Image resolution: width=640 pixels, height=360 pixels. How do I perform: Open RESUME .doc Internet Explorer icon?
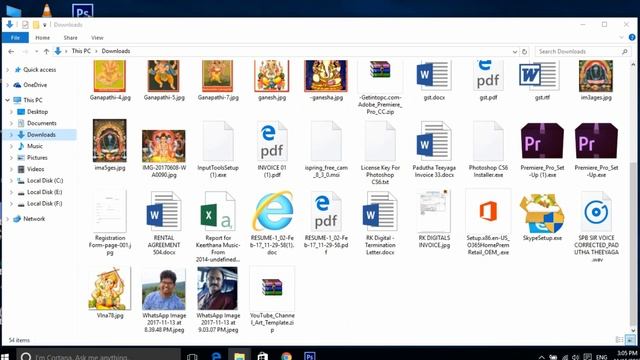272,211
